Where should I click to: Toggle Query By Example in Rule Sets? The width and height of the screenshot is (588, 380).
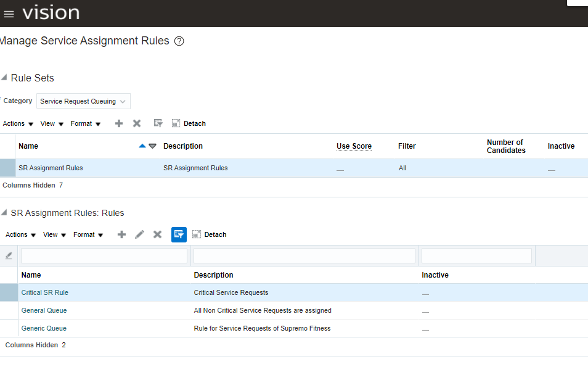tap(158, 123)
